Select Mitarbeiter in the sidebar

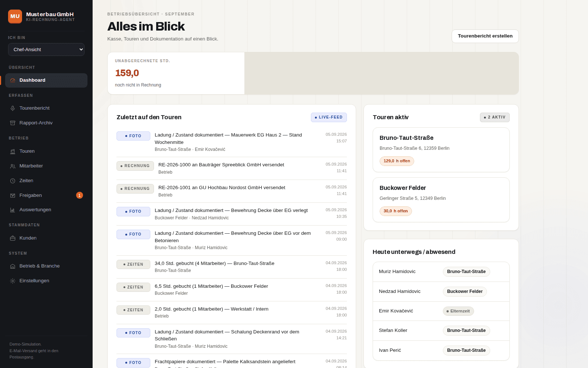(46, 166)
